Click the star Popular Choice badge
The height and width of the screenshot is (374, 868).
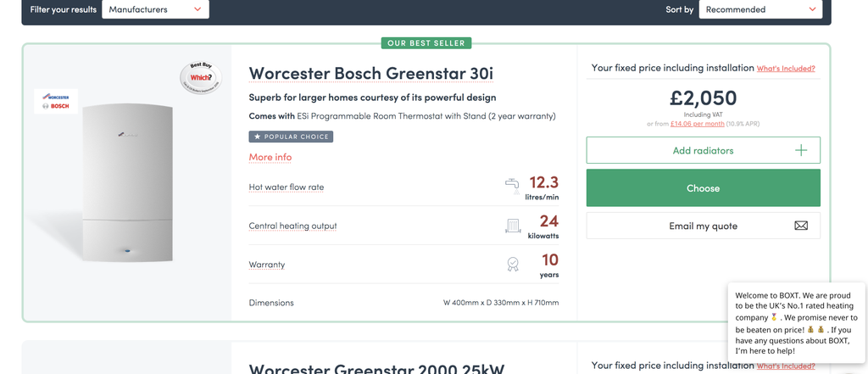pos(291,137)
